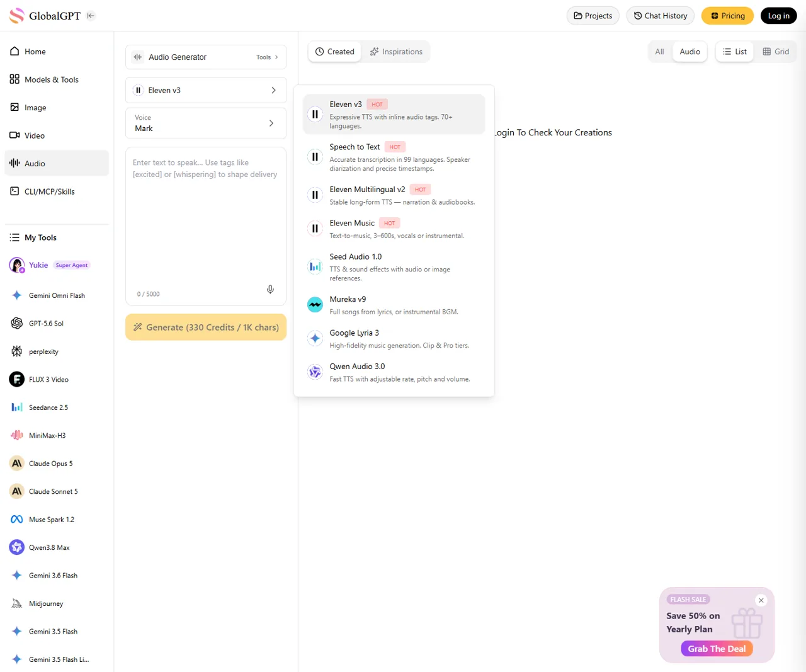
Task: Click the Super Agent badge
Action: (x=72, y=265)
